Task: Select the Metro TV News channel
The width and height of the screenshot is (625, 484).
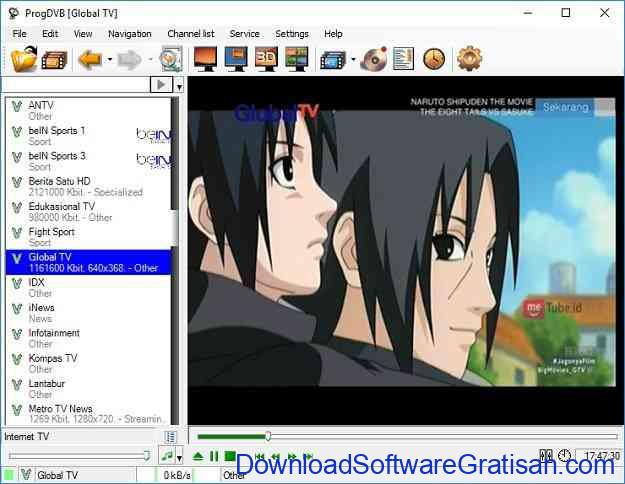Action: click(x=88, y=414)
